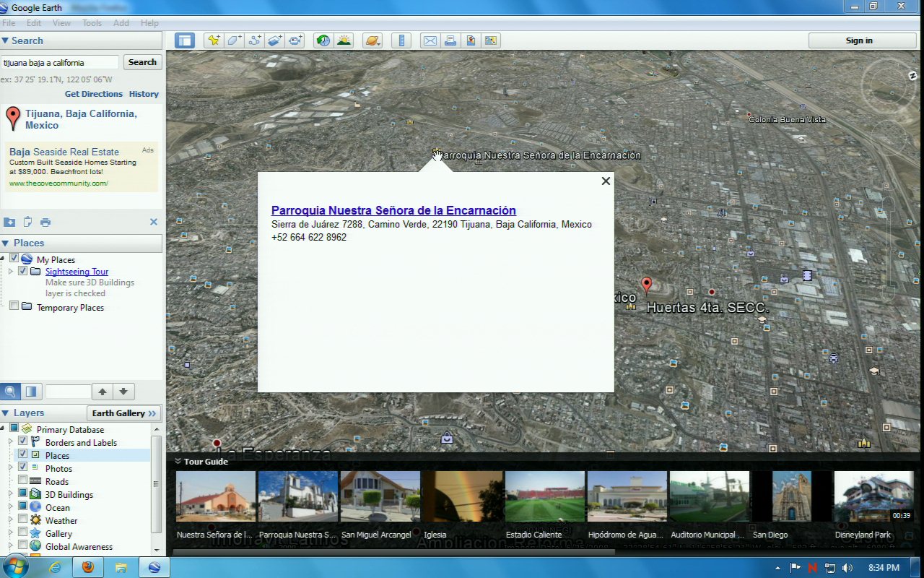Open the View menu

pyautogui.click(x=61, y=23)
